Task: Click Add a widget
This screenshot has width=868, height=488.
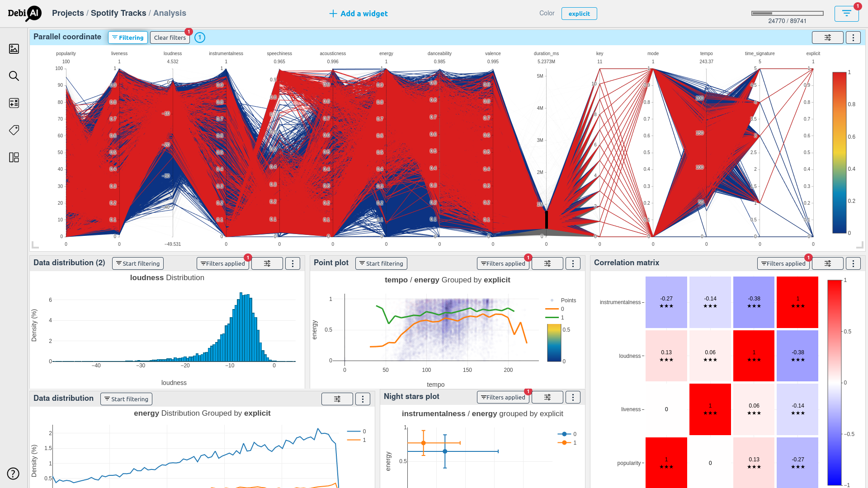Action: [x=359, y=14]
